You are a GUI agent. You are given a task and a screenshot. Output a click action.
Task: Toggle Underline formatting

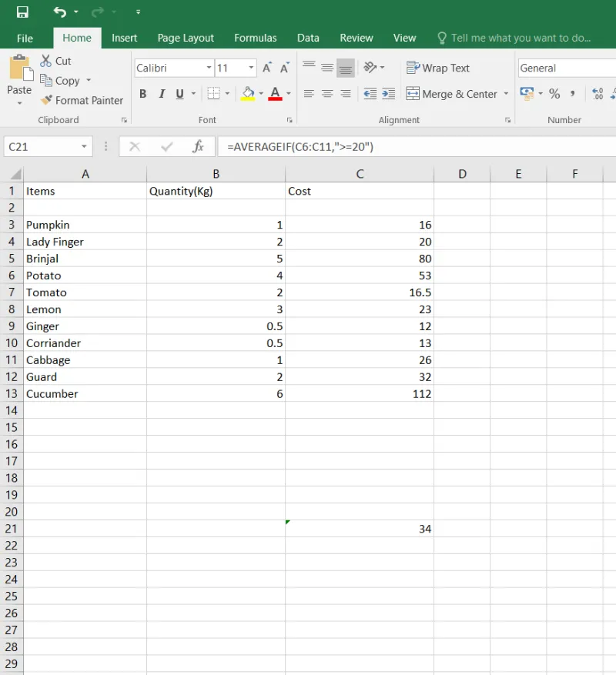[x=180, y=93]
